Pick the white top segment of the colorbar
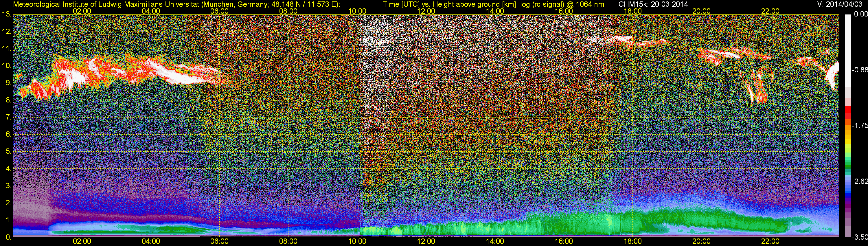The image size is (868, 246). tap(847, 51)
